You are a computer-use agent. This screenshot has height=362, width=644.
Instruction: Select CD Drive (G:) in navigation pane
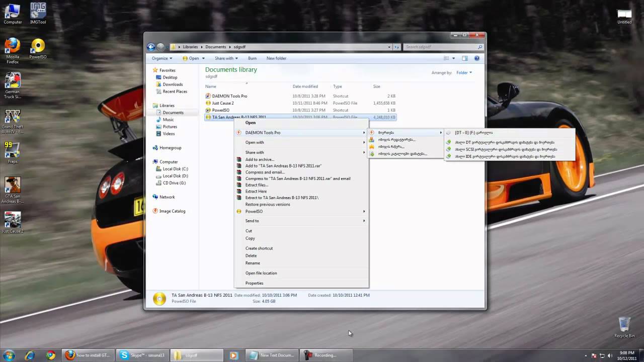174,183
